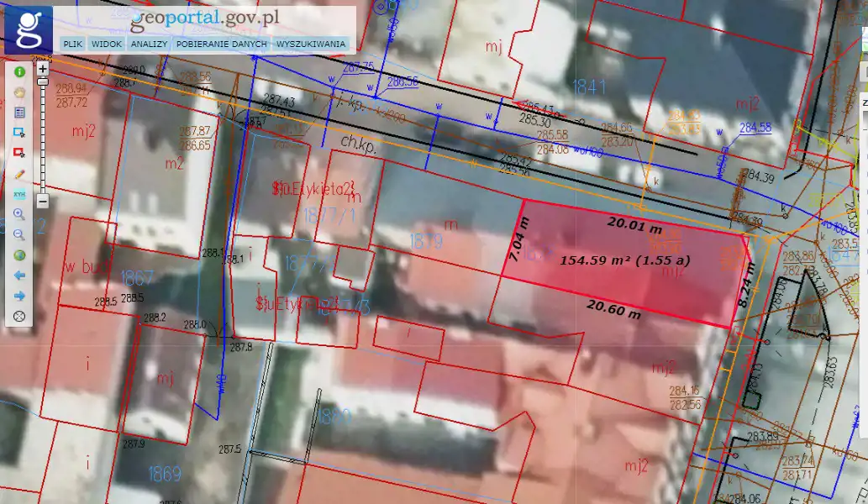The height and width of the screenshot is (504, 868).
Task: Click the XYH coordinates tool
Action: tap(19, 194)
